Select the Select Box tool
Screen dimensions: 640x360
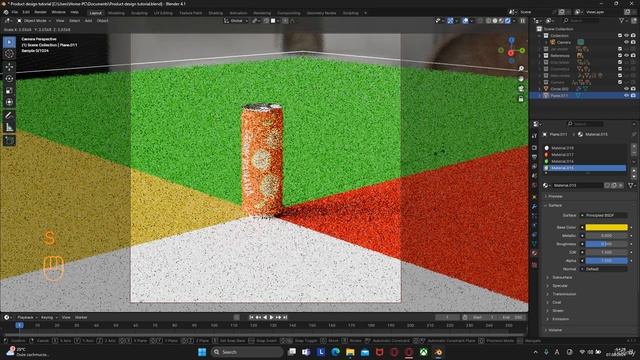[9, 42]
